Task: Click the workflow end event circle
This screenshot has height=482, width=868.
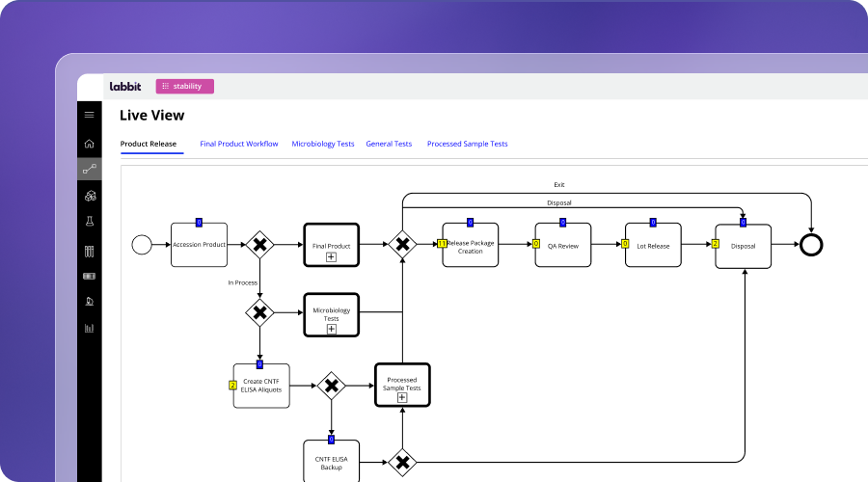Action: click(x=811, y=245)
